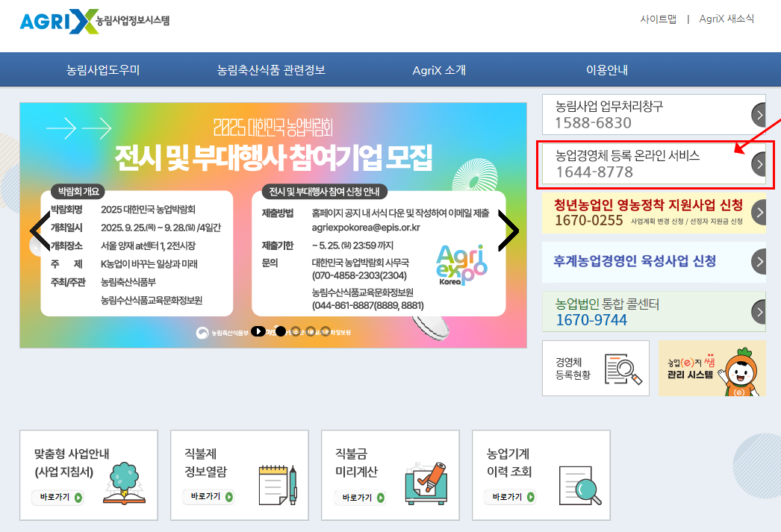This screenshot has height=532, width=781.
Task: Expand the 농업법인 통합 콜센터 chevron arrow
Action: [759, 312]
